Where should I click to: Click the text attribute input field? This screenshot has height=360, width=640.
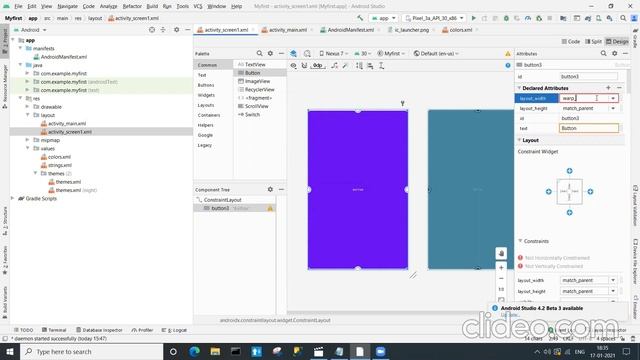pos(589,128)
